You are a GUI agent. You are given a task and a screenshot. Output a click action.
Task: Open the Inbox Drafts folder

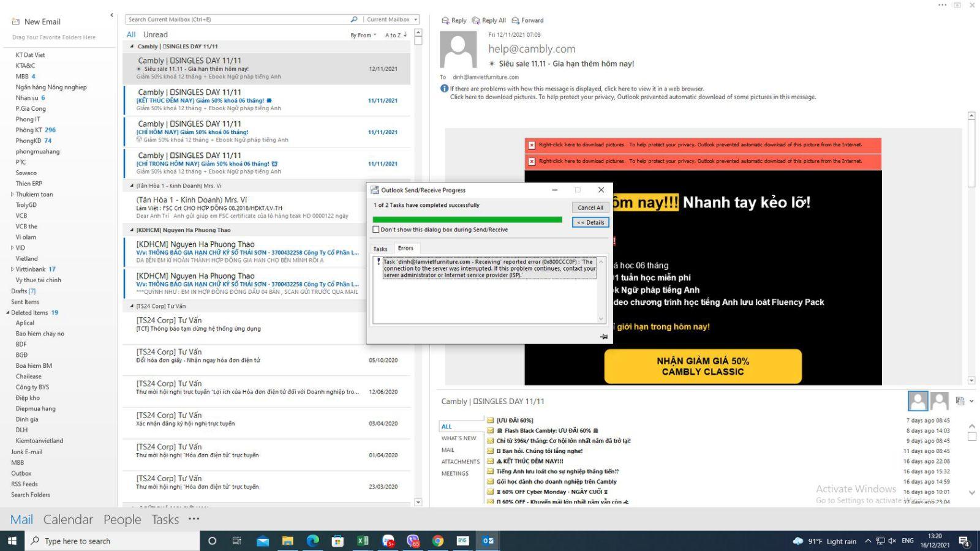[23, 291]
